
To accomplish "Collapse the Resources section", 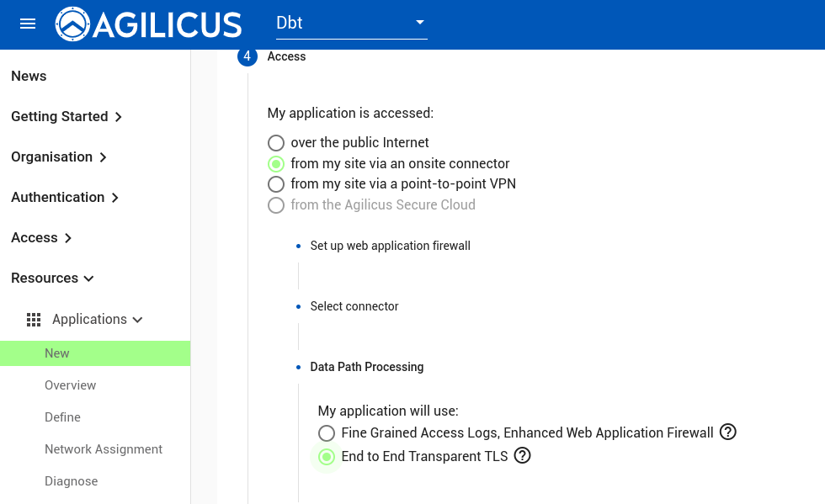I will 52,278.
